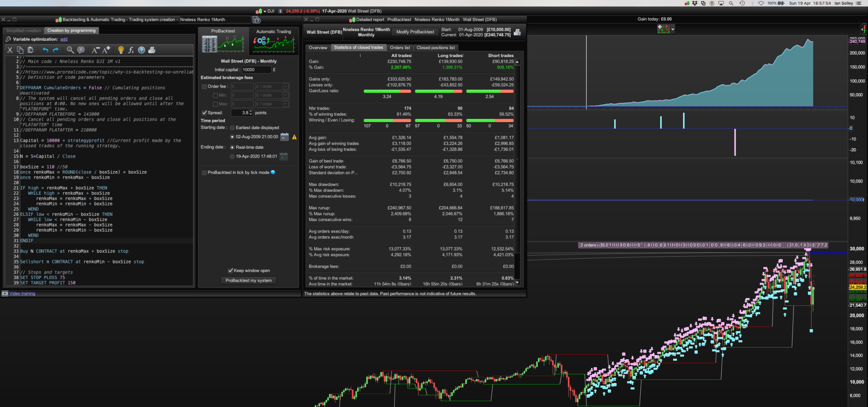Click the starting date warning triangle
This screenshot has width=868, height=407.
[295, 137]
